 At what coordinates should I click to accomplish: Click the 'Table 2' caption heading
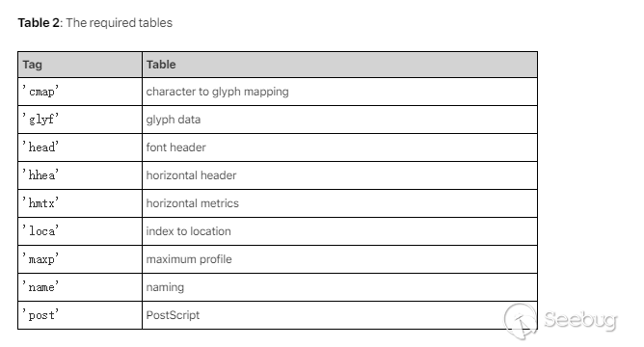(94, 22)
